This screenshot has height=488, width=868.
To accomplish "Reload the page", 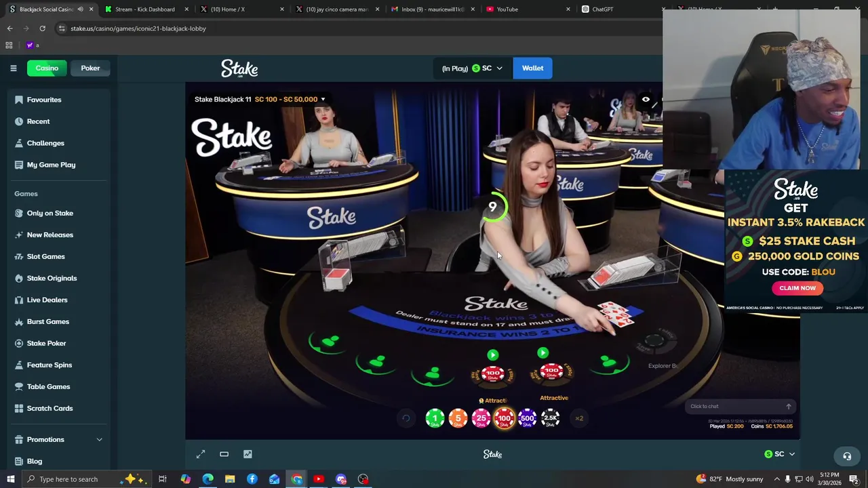I will point(42,28).
